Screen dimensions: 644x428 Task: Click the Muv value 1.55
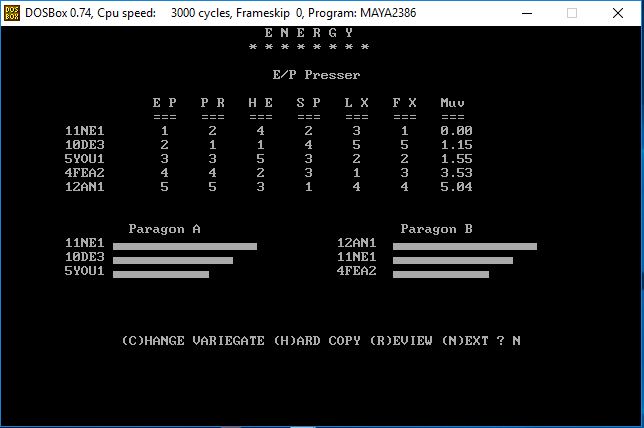click(456, 159)
